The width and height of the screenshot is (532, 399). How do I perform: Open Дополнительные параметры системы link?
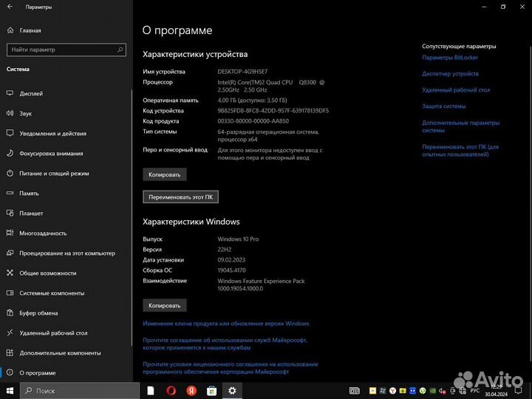click(461, 126)
